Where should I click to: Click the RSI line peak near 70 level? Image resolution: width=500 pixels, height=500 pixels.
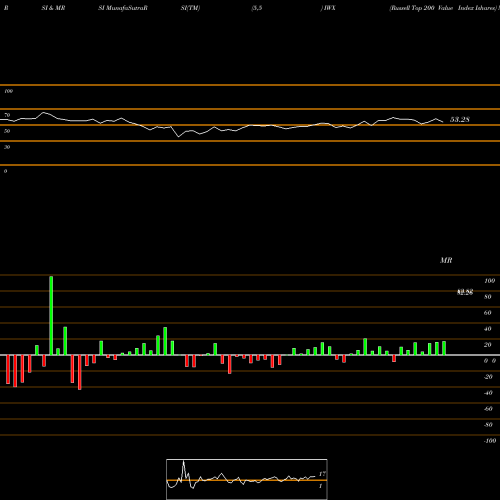[43, 113]
